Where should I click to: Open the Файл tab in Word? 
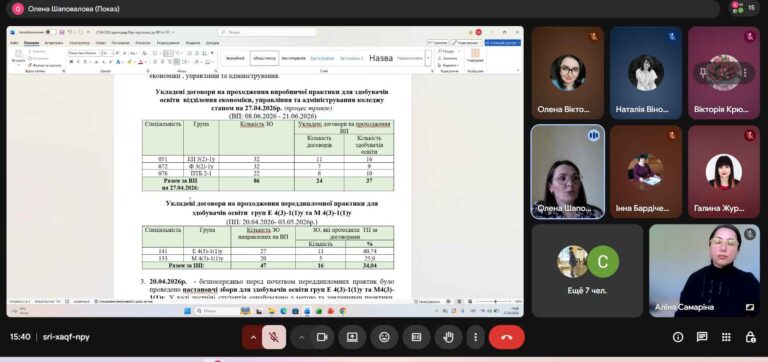(14, 43)
